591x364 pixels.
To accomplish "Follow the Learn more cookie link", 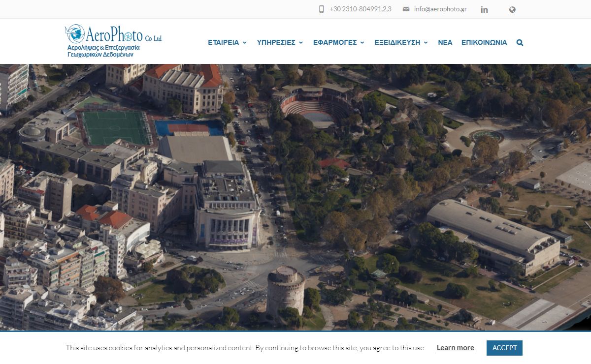I will pos(455,348).
